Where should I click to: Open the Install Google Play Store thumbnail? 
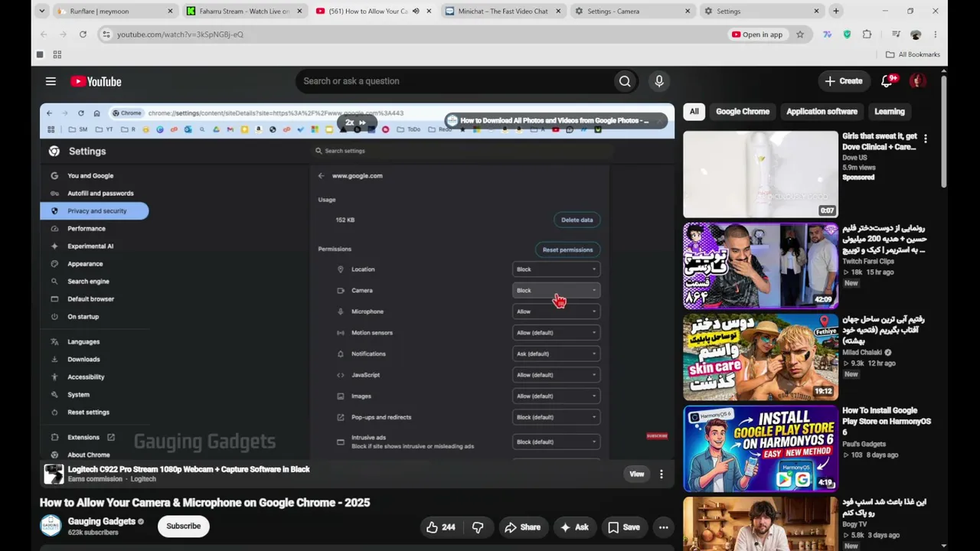pos(760,448)
